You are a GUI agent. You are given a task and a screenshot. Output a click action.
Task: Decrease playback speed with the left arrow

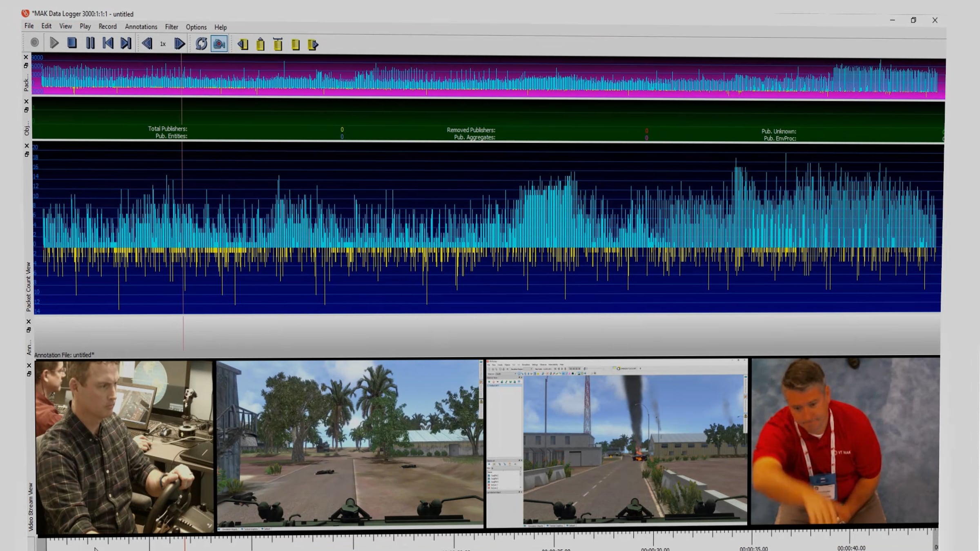pos(147,44)
